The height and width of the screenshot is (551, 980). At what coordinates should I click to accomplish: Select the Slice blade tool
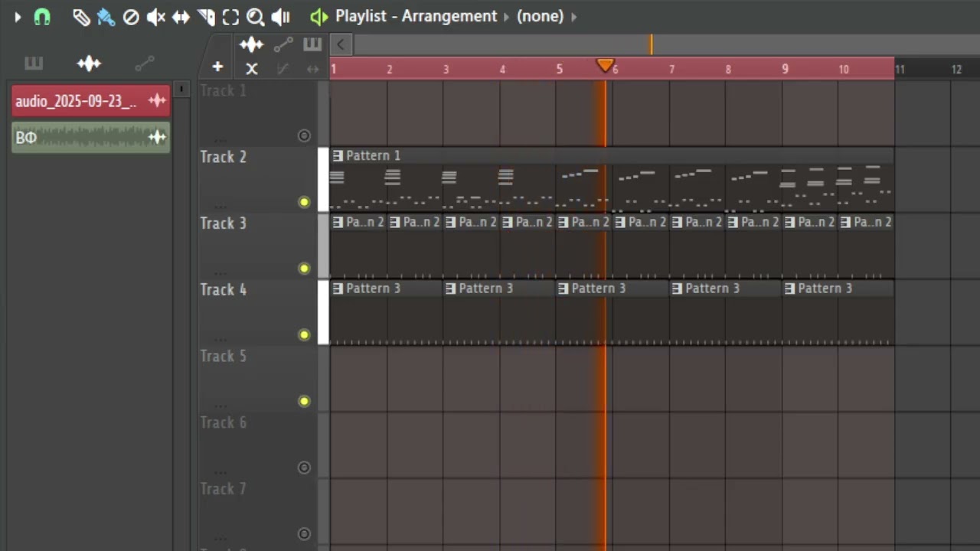(x=206, y=17)
